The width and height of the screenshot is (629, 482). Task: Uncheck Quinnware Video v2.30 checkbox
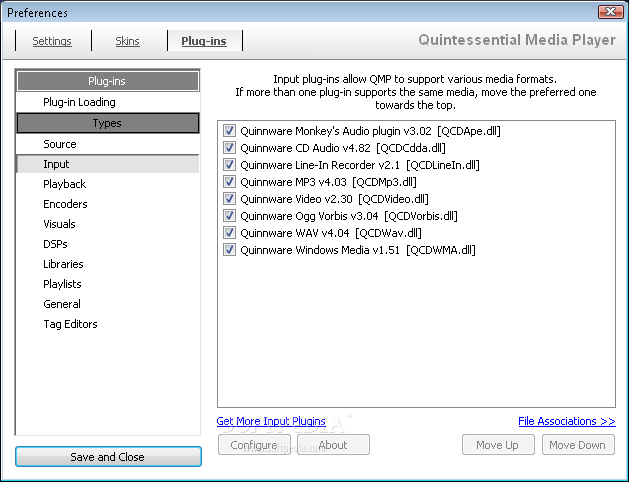[229, 199]
